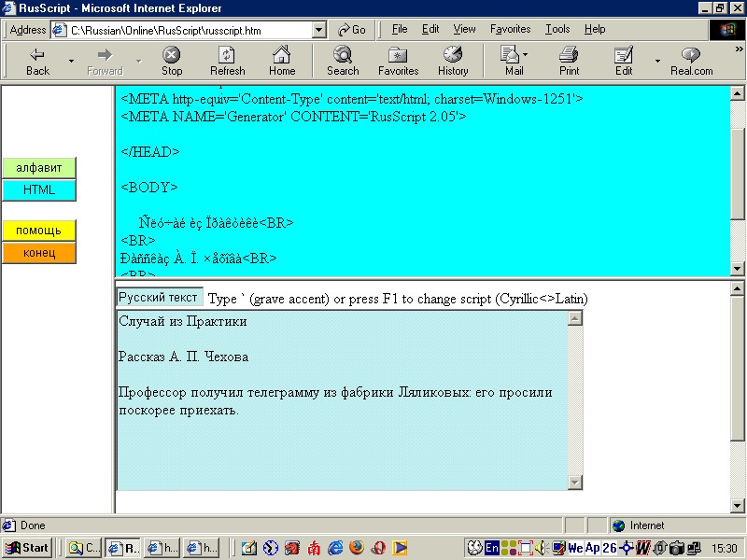Go to the Home page
The image size is (747, 560).
(x=282, y=61)
